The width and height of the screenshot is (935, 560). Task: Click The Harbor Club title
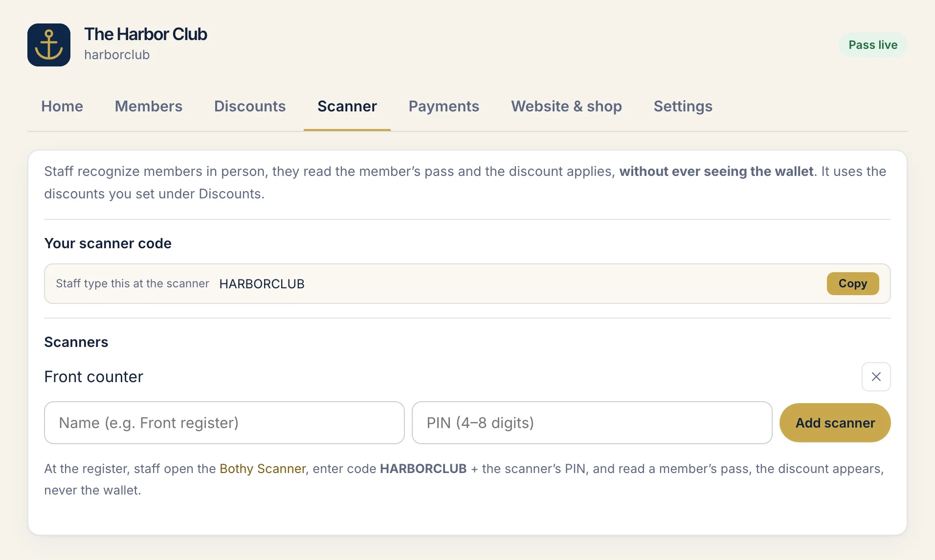146,34
